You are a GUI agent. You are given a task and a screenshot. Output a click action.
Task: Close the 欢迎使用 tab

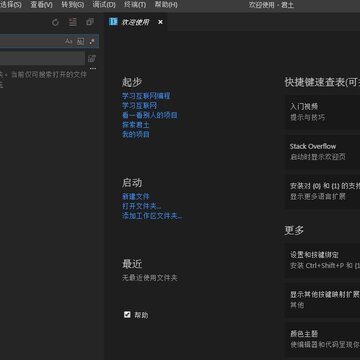[160, 22]
